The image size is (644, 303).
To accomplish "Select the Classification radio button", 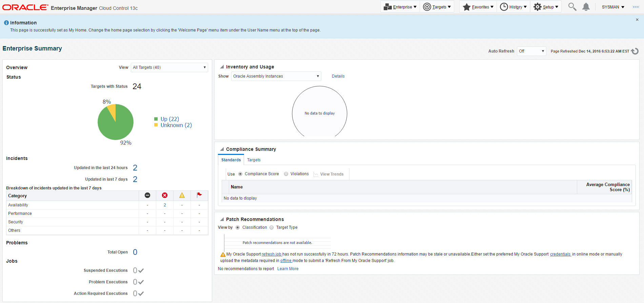I will coord(238,227).
